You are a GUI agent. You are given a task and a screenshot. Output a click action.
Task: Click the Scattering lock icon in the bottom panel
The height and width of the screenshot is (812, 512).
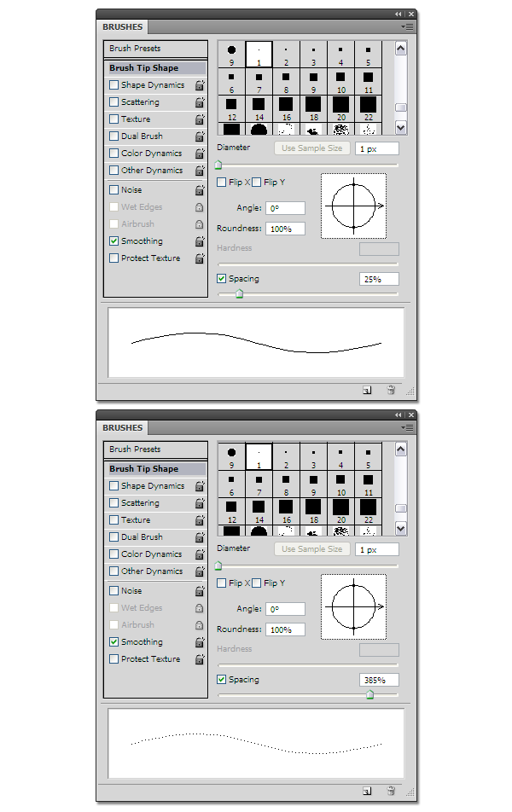click(x=200, y=503)
